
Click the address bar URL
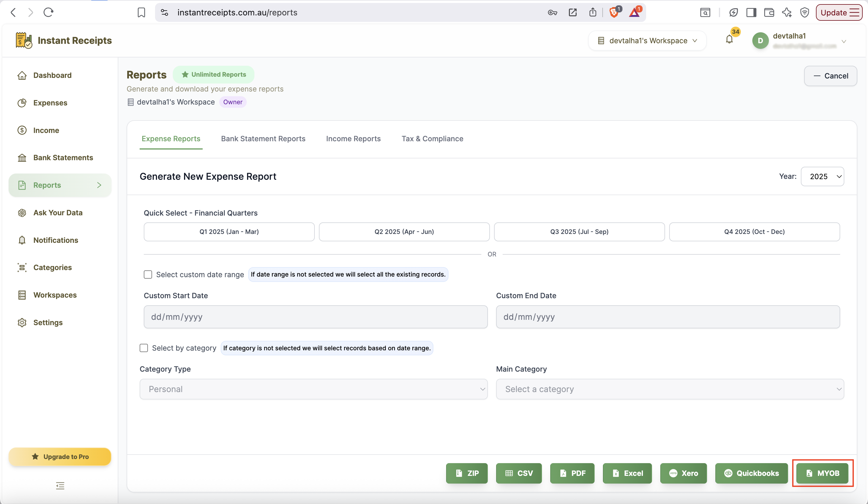237,12
